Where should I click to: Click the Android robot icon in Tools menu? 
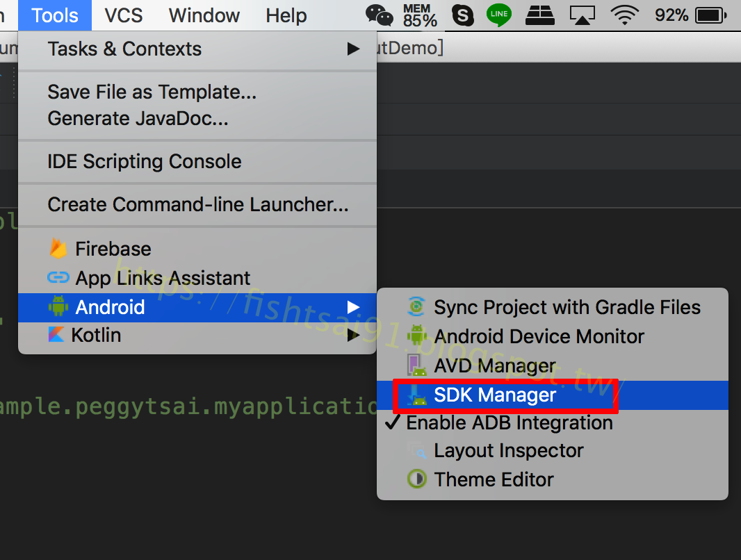click(58, 306)
